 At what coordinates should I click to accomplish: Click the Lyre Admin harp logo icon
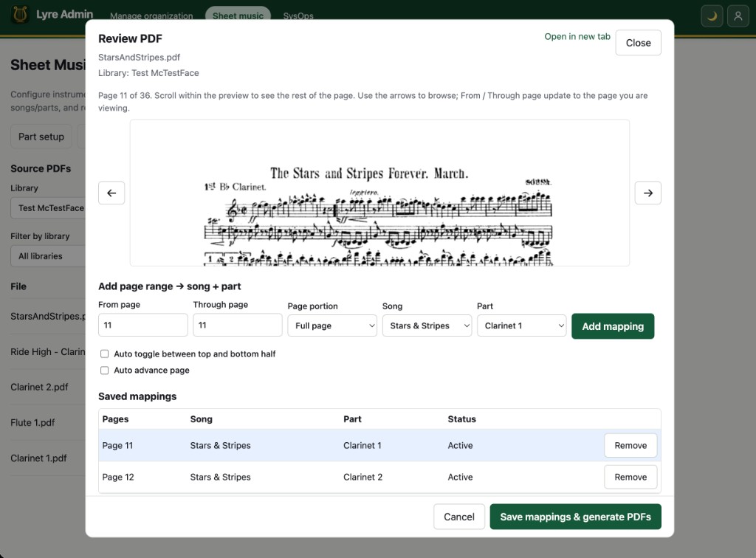(20, 15)
